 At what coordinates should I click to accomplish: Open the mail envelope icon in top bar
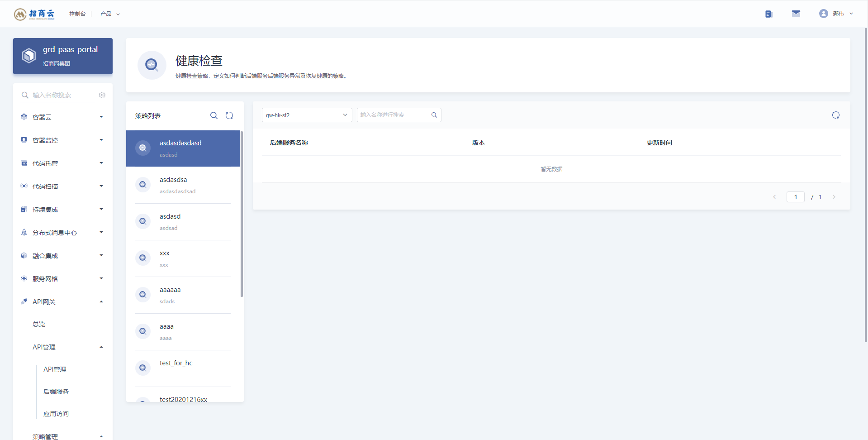click(796, 14)
